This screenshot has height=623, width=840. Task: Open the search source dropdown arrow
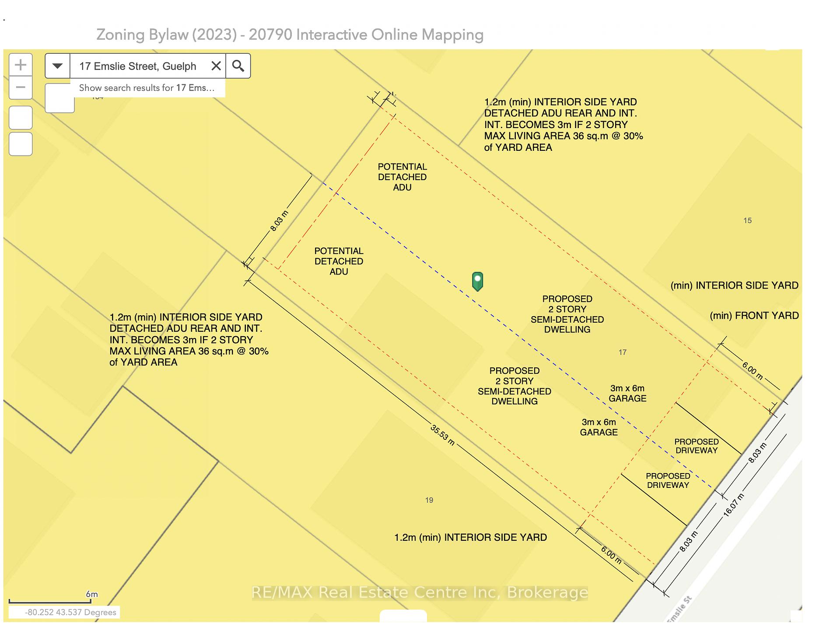pyautogui.click(x=57, y=66)
